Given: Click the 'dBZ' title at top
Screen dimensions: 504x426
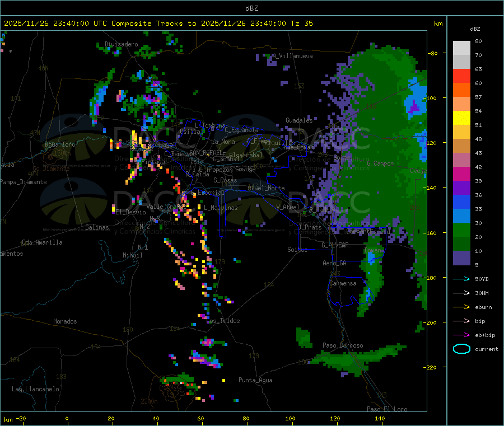Looking at the screenshot, I should point(251,8).
